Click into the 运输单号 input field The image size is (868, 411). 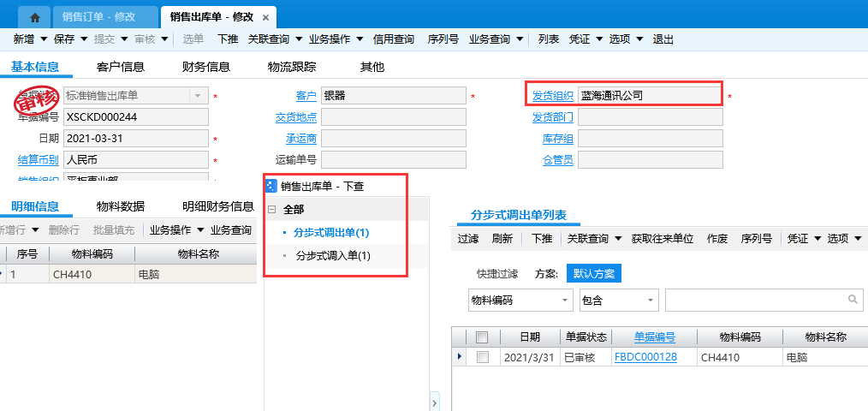(x=394, y=160)
